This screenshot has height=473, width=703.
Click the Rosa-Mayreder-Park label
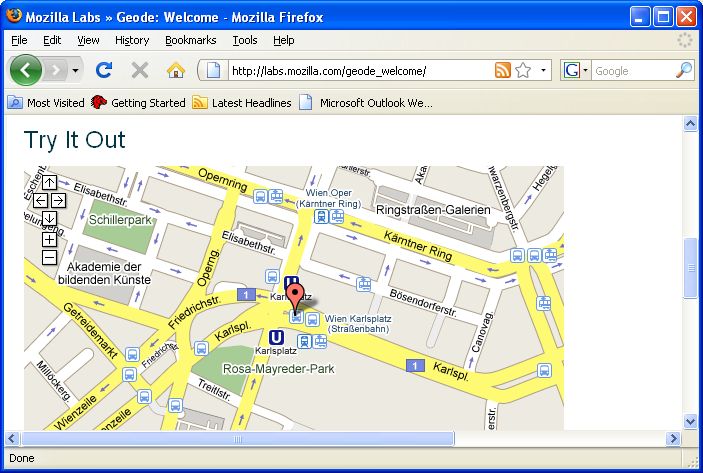[x=278, y=369]
